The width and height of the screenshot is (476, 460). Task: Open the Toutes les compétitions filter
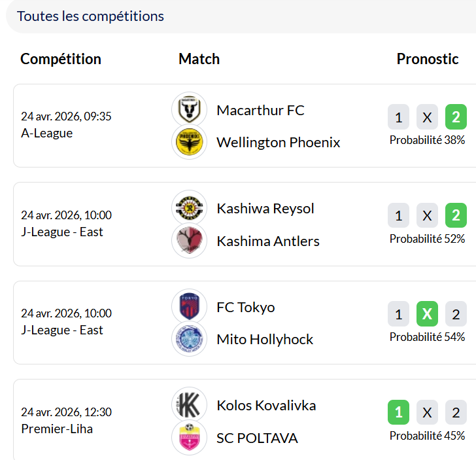click(x=90, y=16)
